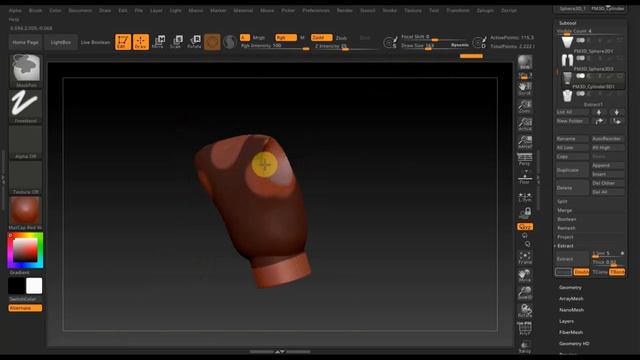Image resolution: width=640 pixels, height=360 pixels.
Task: Open the Material menu
Action: 243,11
